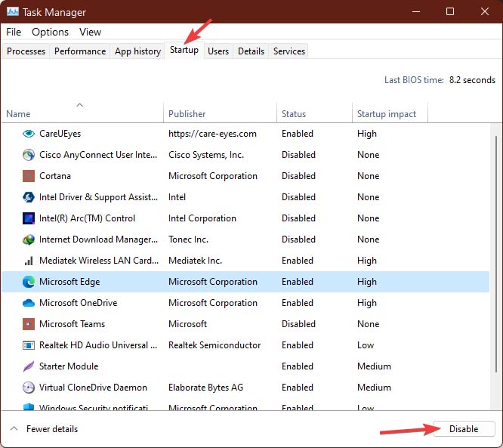The height and width of the screenshot is (448, 503).
Task: Click the Microsoft OneDrive cloud icon
Action: click(29, 303)
